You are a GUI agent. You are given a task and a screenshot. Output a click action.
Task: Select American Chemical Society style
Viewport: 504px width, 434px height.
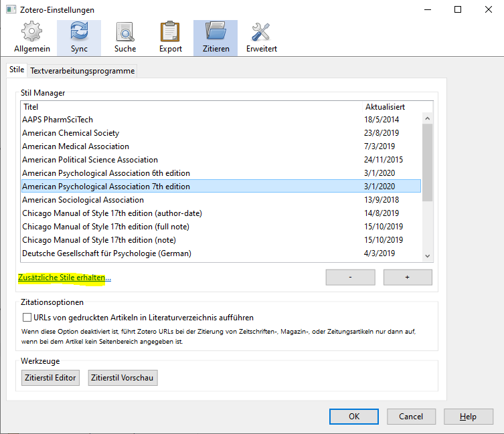[221, 133]
